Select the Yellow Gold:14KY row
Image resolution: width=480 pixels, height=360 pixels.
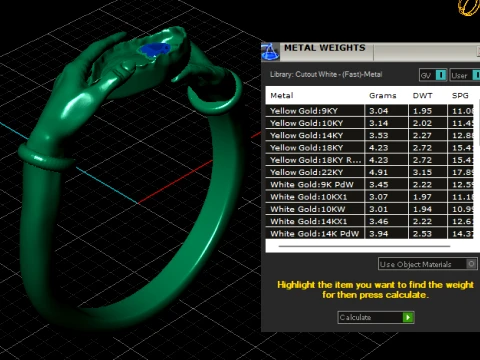(369, 135)
